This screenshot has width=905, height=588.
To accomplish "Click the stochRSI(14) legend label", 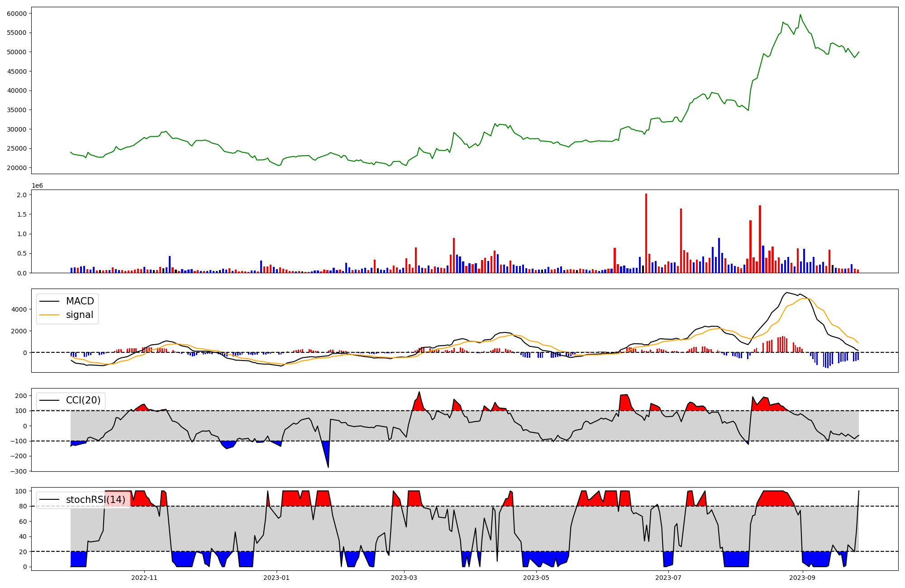I will (95, 500).
